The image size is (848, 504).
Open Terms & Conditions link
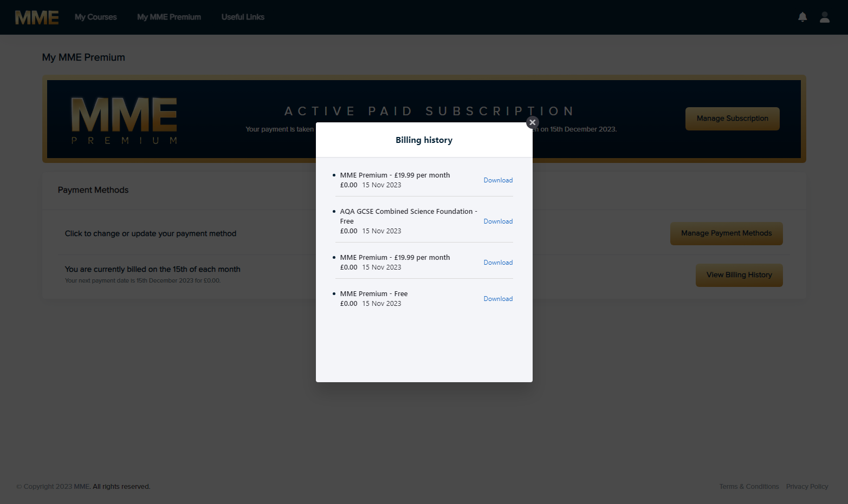pyautogui.click(x=749, y=487)
